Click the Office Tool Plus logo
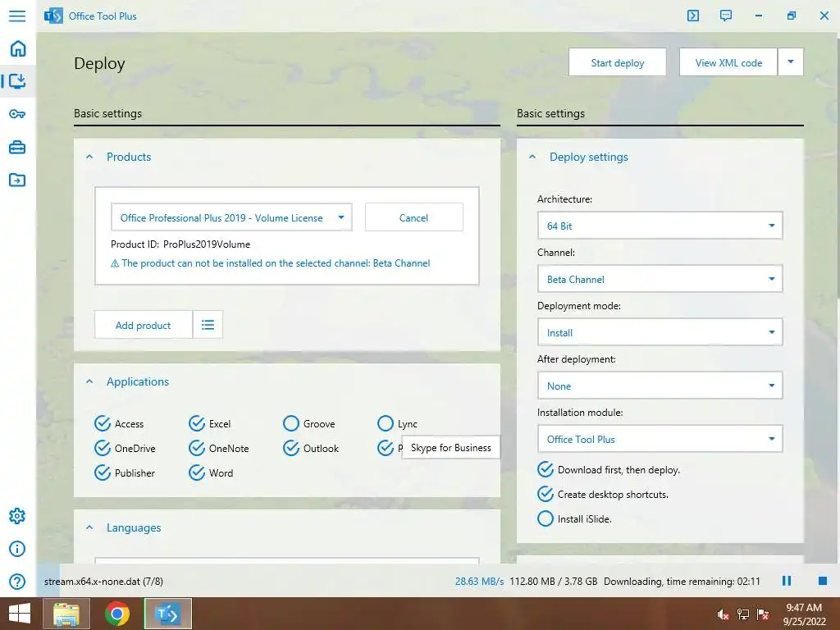This screenshot has height=630, width=840. click(53, 16)
